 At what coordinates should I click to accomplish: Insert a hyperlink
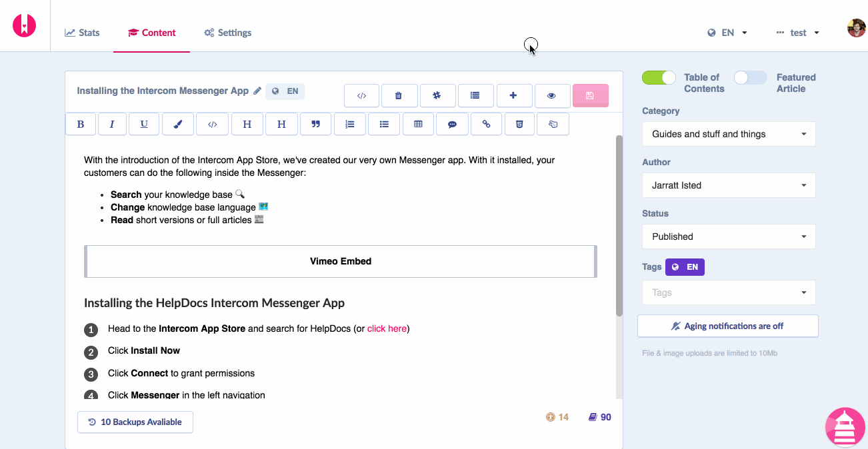[x=487, y=124]
